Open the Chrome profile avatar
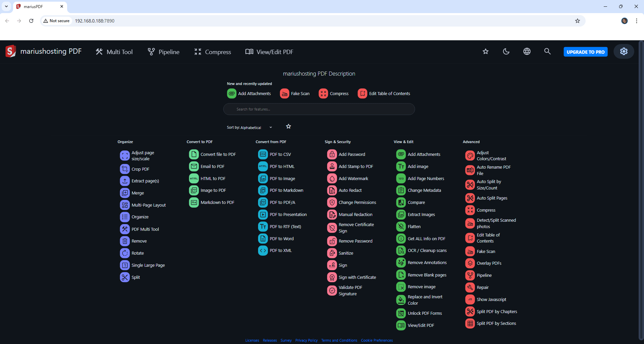The image size is (644, 344). pyautogui.click(x=624, y=21)
